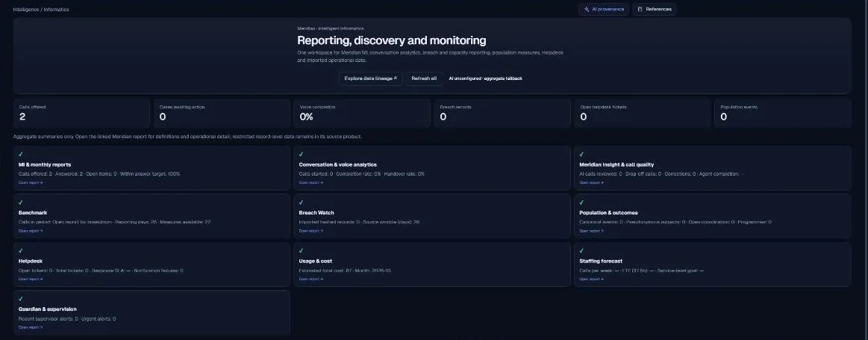
Task: Open report for Meridian Insight & call quality
Action: 592,182
